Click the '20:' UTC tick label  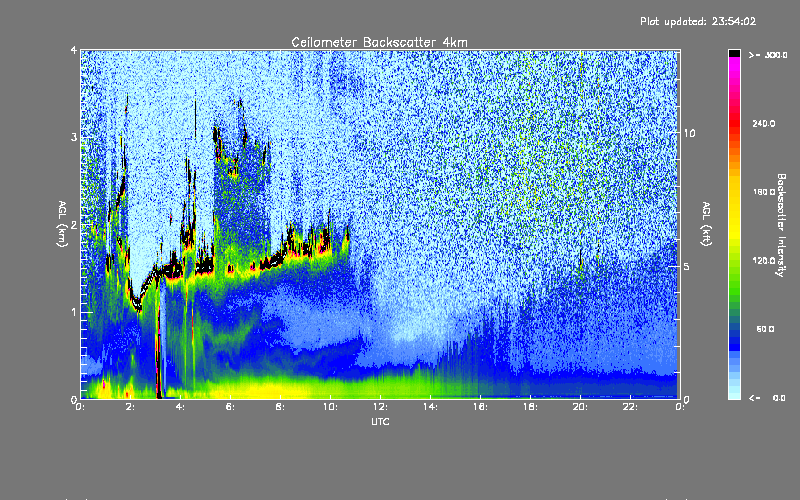tap(580, 407)
